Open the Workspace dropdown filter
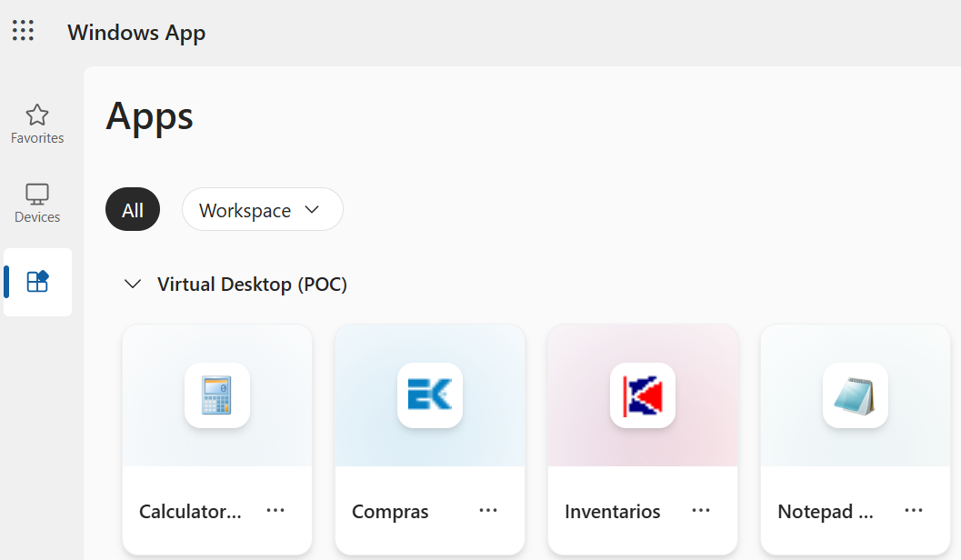Image resolution: width=961 pixels, height=560 pixels. (263, 209)
